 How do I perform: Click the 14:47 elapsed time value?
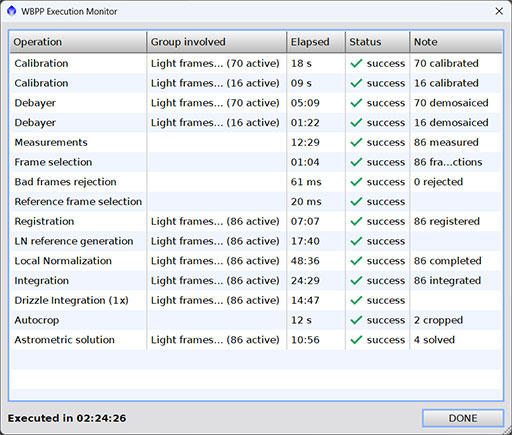coord(305,300)
